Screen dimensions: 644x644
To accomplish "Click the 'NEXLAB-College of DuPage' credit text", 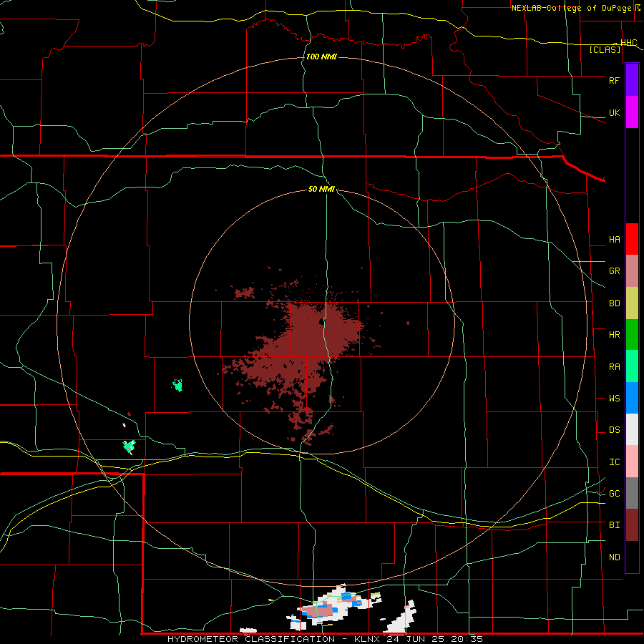I will pos(572,8).
